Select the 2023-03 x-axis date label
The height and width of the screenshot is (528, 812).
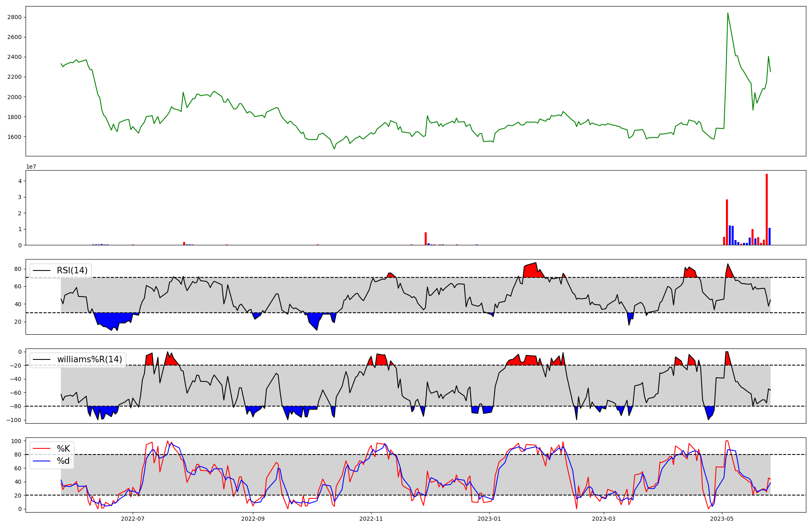(x=604, y=519)
